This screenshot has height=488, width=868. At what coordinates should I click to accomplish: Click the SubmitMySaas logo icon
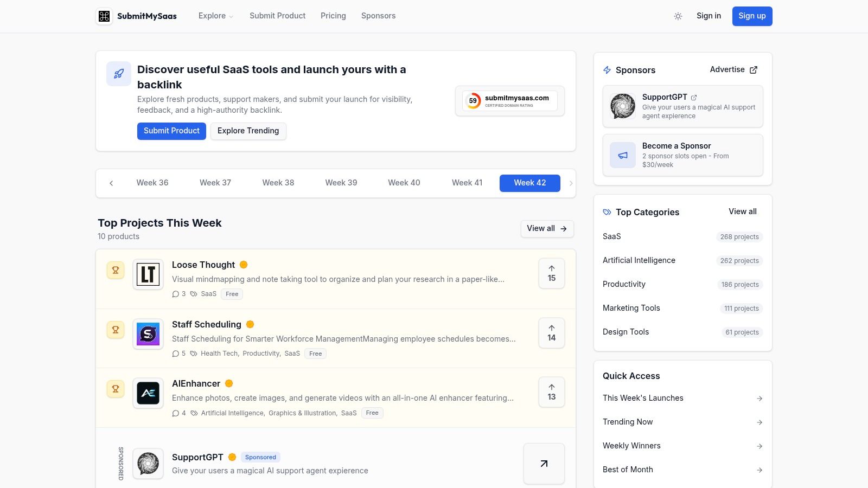click(104, 16)
